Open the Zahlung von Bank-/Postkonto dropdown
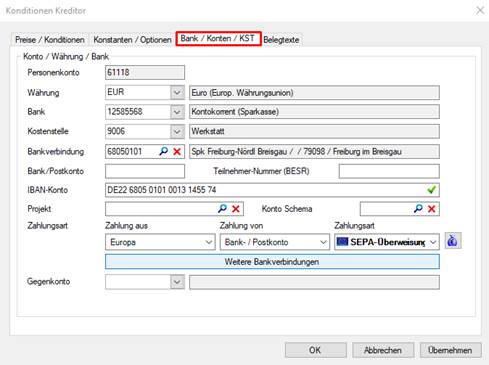 pos(275,242)
